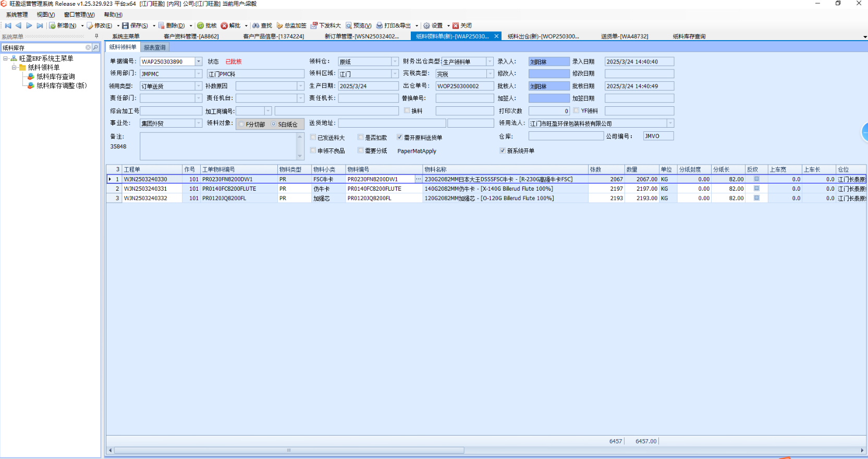Click the 下发料大 toolbar button

326,26
